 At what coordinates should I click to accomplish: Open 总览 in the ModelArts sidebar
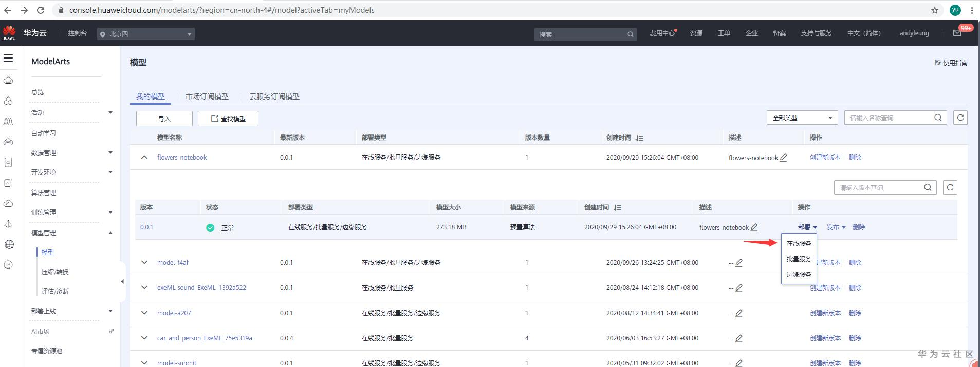coord(38,92)
